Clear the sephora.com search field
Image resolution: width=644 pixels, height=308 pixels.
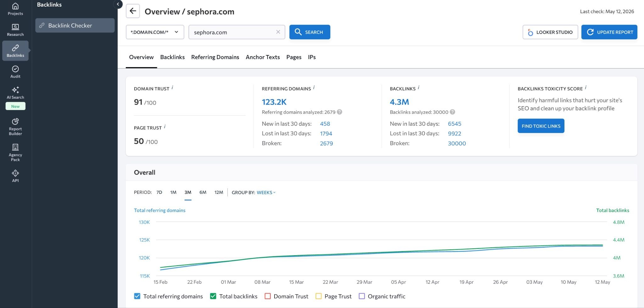[x=278, y=32]
